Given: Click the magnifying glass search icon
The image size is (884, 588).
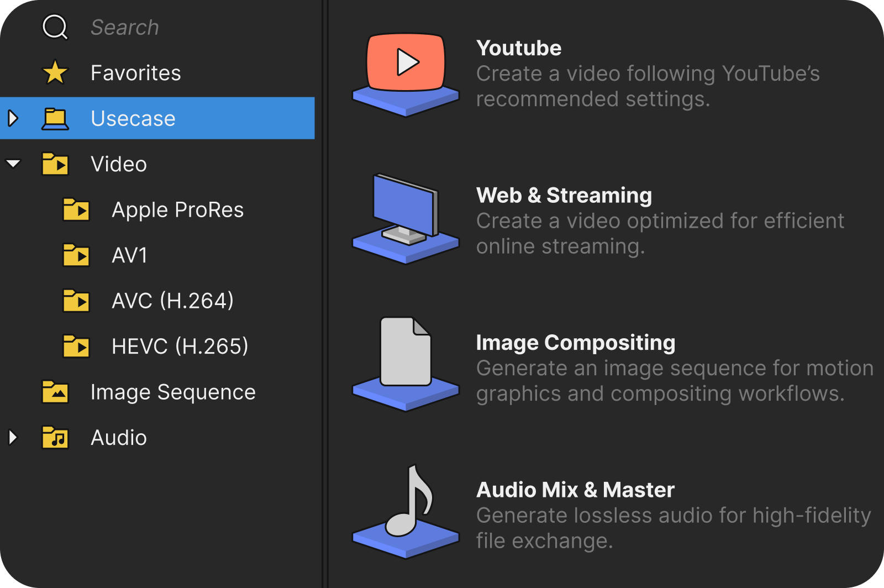Looking at the screenshot, I should (x=55, y=27).
